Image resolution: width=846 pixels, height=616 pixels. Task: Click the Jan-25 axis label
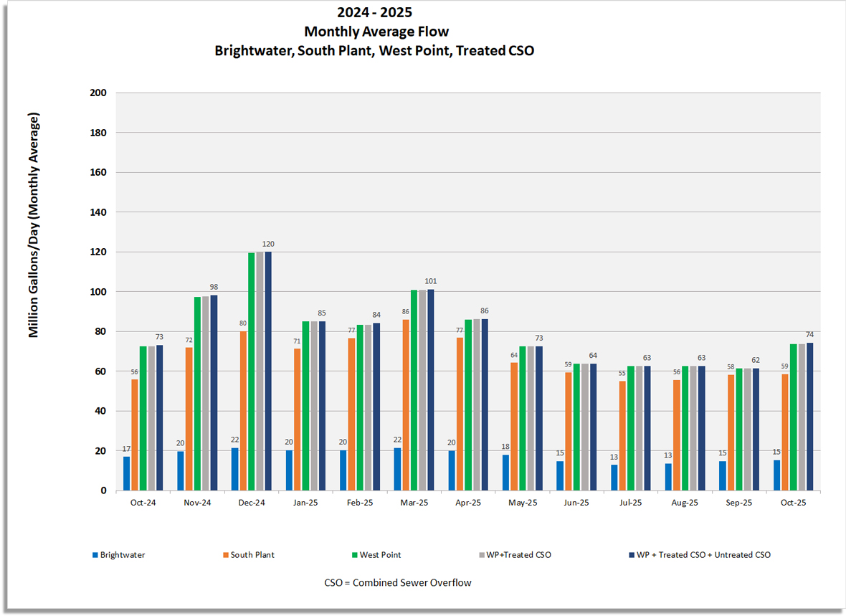pyautogui.click(x=306, y=502)
